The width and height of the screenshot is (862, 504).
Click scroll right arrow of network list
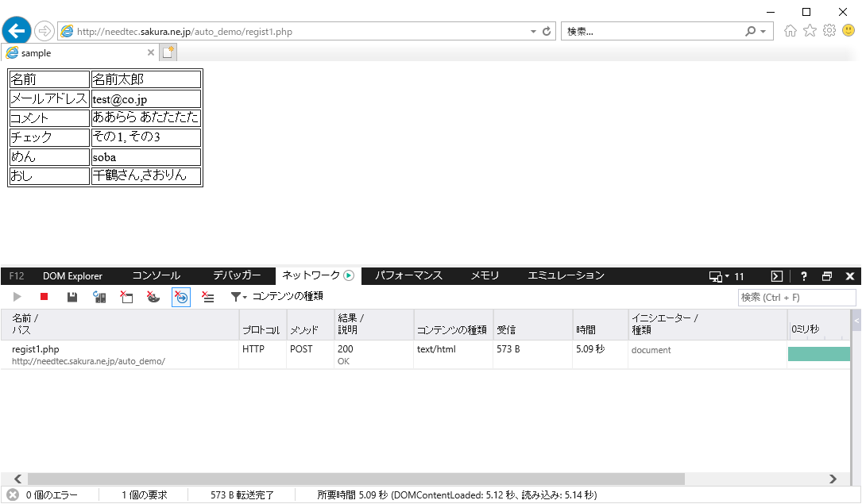point(833,479)
